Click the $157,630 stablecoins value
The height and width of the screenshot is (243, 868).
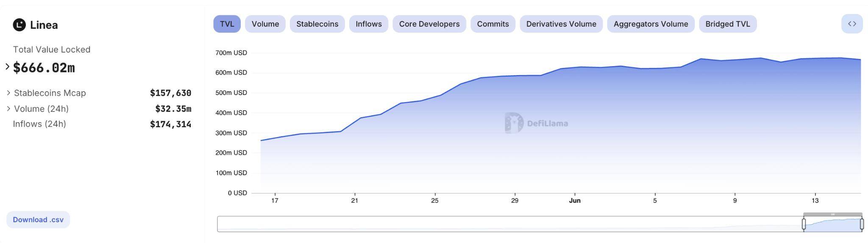click(x=171, y=93)
